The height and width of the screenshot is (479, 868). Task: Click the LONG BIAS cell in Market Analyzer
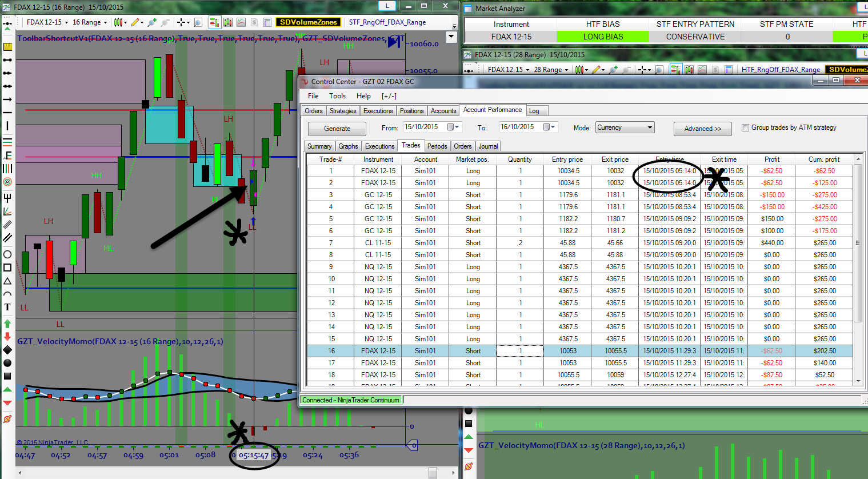603,37
